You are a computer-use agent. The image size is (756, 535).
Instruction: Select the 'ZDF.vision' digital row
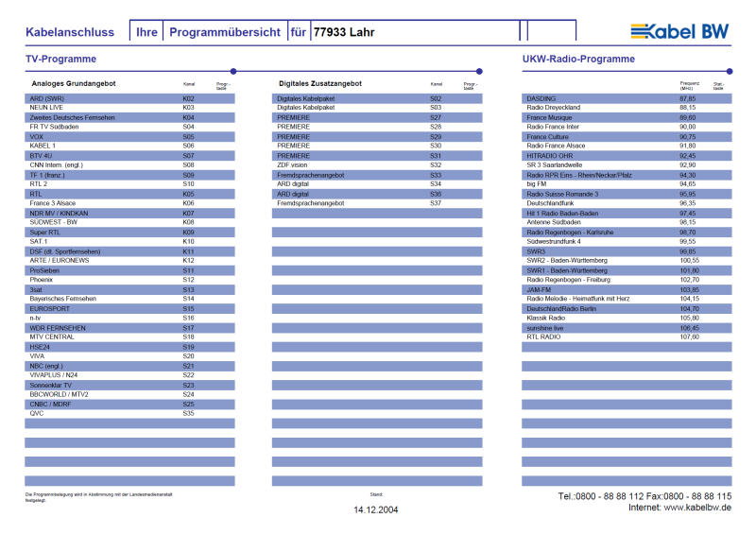point(377,165)
